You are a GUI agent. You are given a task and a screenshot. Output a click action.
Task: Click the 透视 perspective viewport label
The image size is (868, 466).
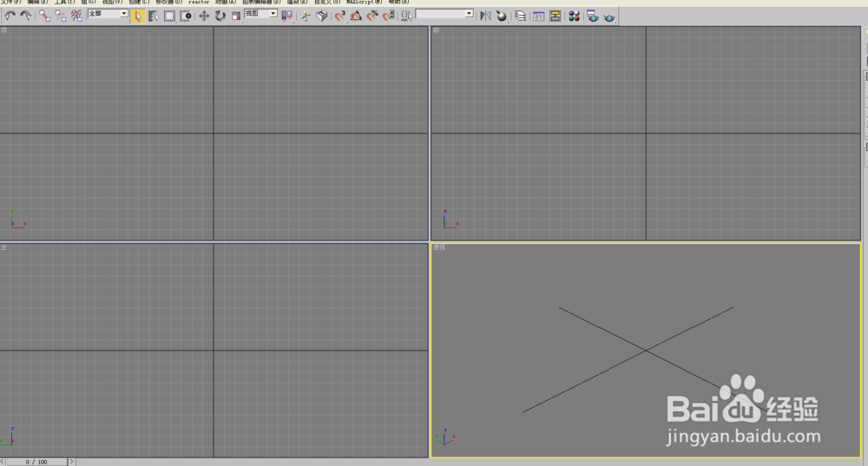439,247
